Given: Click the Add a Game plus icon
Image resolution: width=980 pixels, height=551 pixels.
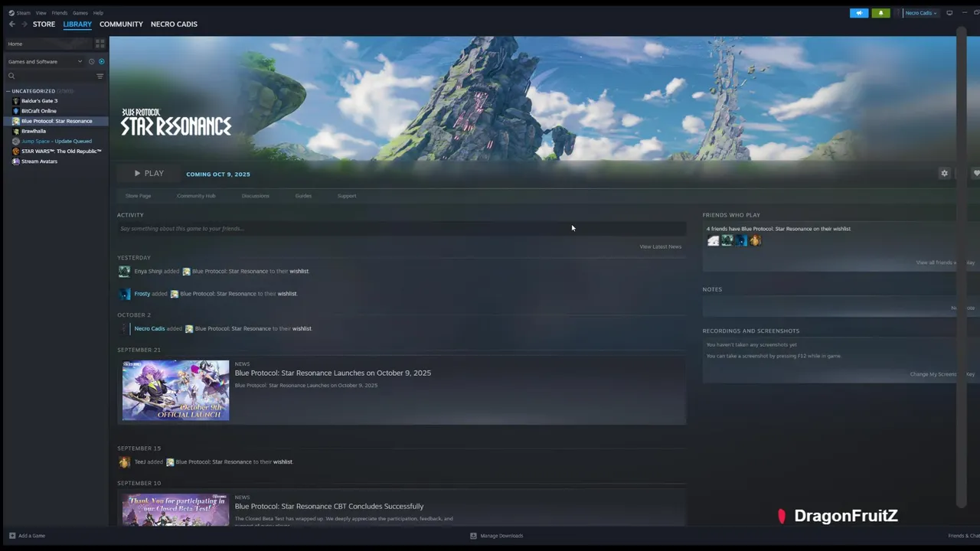Looking at the screenshot, I should pyautogui.click(x=11, y=536).
